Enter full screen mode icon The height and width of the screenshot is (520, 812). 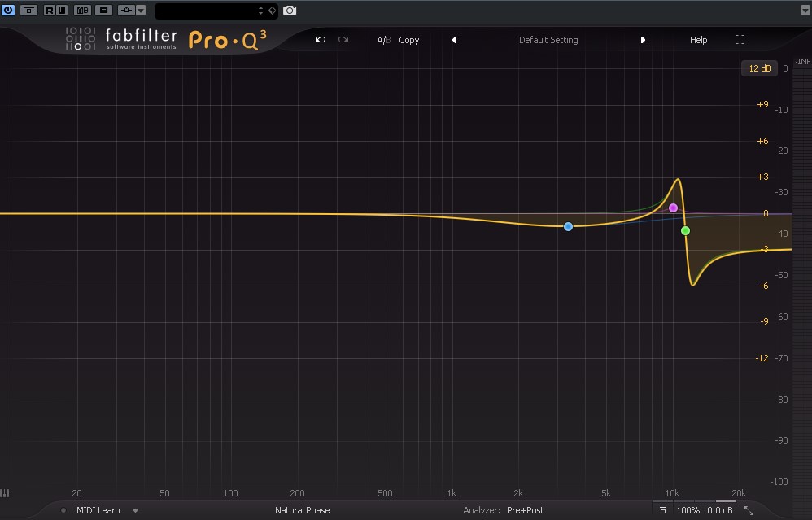pos(740,40)
